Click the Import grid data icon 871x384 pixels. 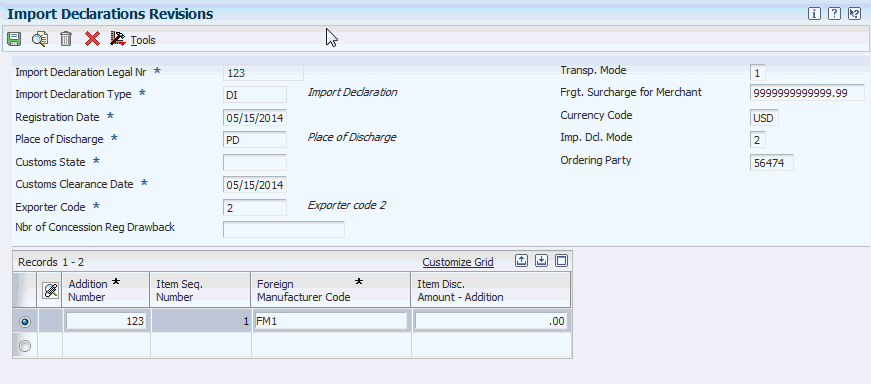click(x=542, y=261)
